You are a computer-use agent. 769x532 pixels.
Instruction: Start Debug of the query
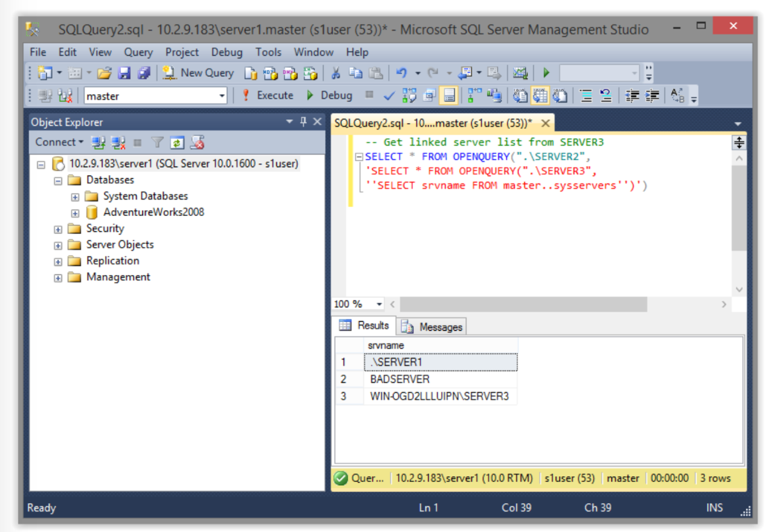tap(329, 96)
